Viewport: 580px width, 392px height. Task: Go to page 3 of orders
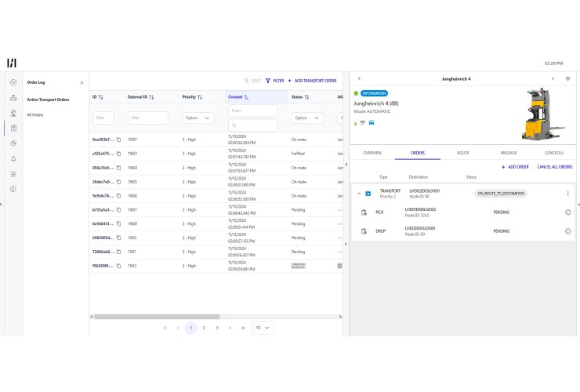point(217,328)
